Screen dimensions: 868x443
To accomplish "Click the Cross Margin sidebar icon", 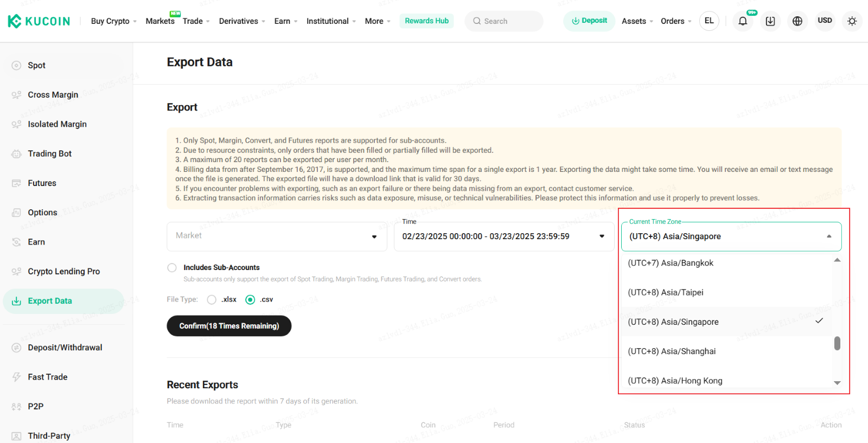I will (x=16, y=95).
